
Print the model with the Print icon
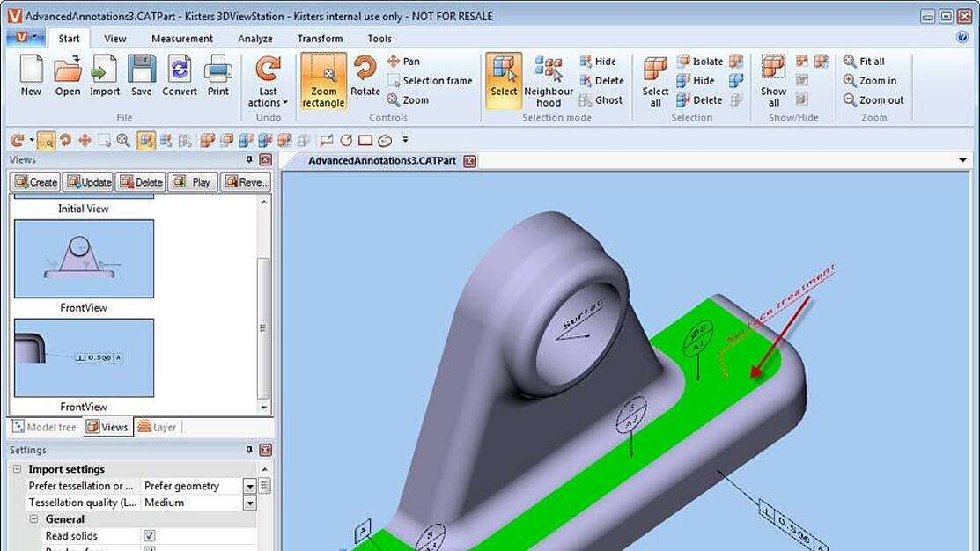click(217, 76)
